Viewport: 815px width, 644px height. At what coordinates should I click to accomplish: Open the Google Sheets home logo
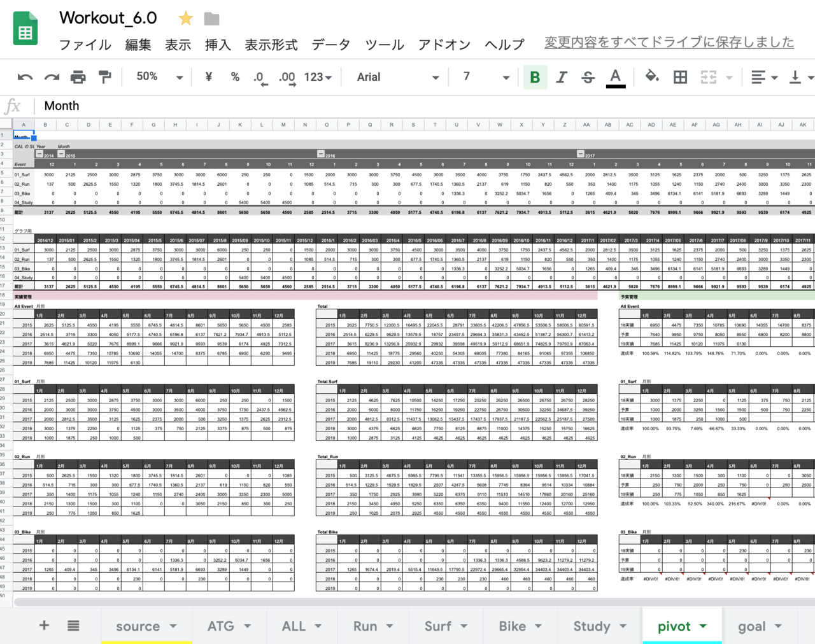click(x=25, y=29)
